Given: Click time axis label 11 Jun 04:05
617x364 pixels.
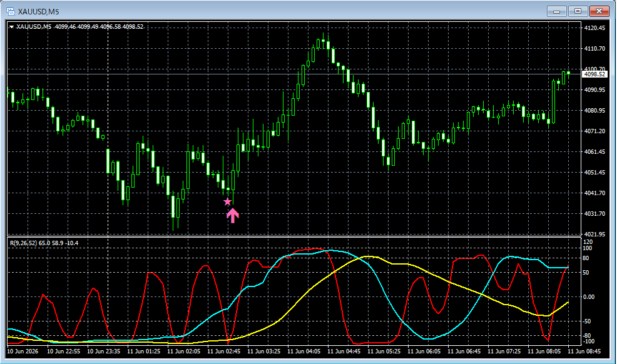Looking at the screenshot, I should point(303,351).
